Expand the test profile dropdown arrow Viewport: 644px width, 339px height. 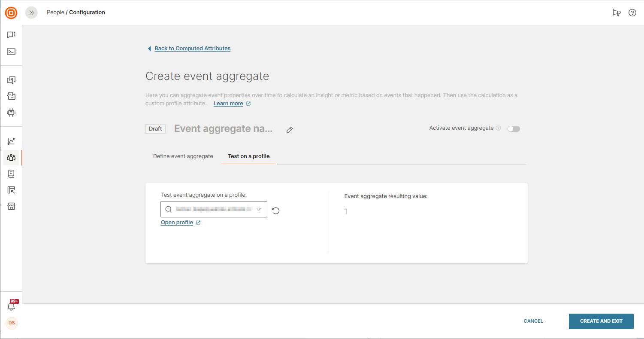coord(259,209)
